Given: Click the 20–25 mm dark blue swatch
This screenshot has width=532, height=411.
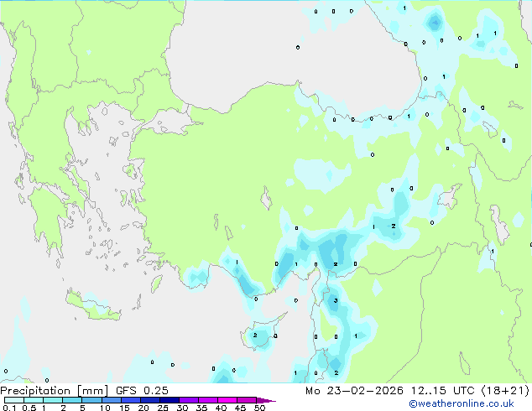Looking at the screenshot, I should (150, 400).
